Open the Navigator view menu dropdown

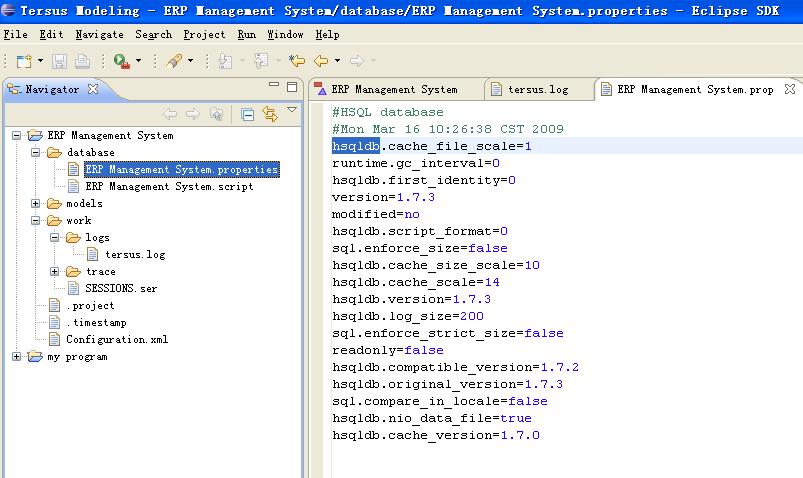(x=292, y=111)
